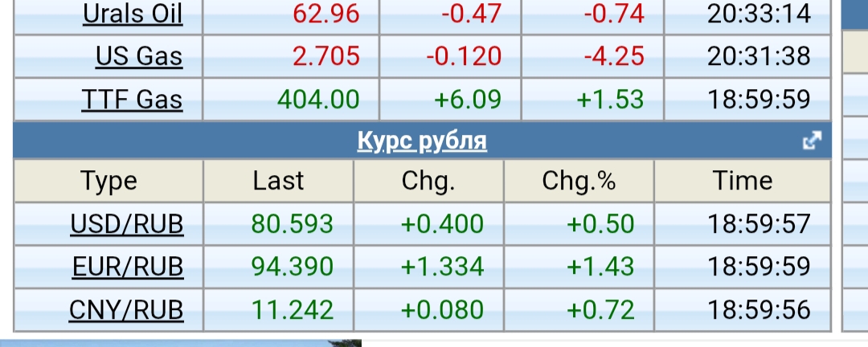Click the USD/RUB last price 80.593

292,224
